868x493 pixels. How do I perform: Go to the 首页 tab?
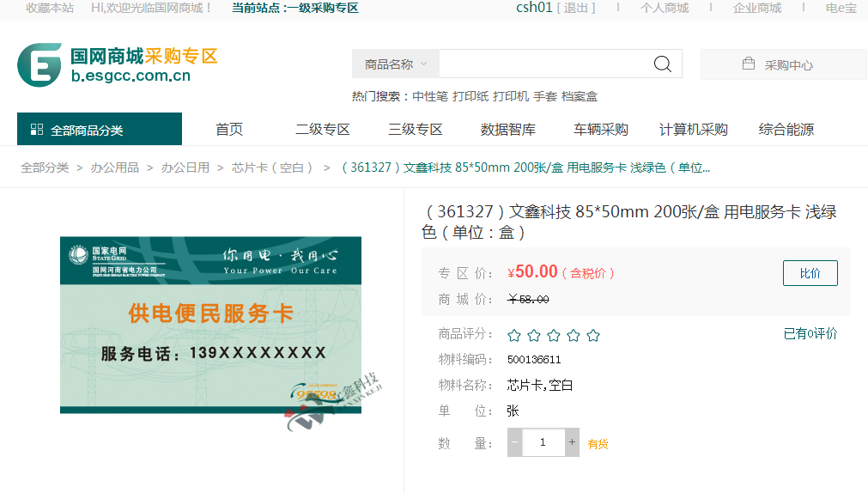229,130
